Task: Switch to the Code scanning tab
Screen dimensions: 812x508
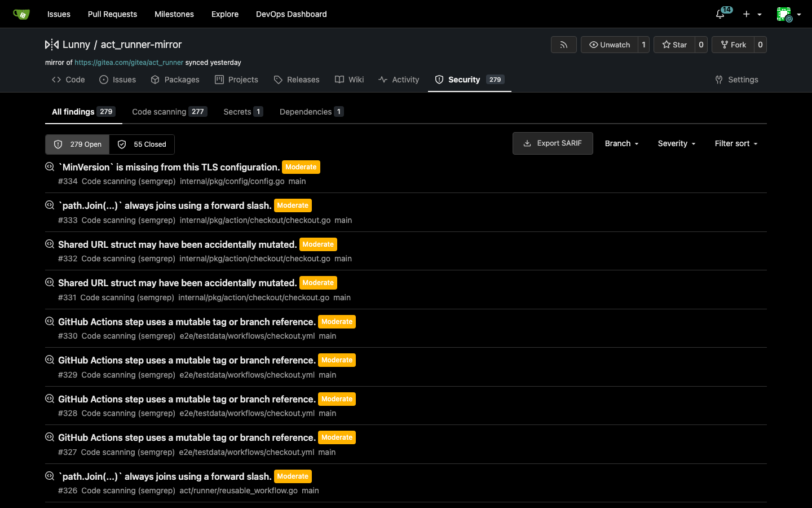Action: [170, 112]
